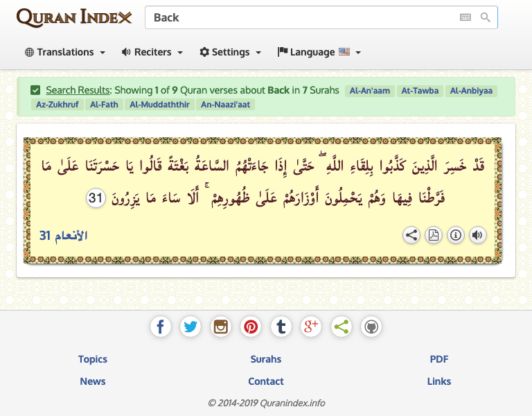Expand the Translations dropdown
This screenshot has height=416, width=532.
point(65,52)
